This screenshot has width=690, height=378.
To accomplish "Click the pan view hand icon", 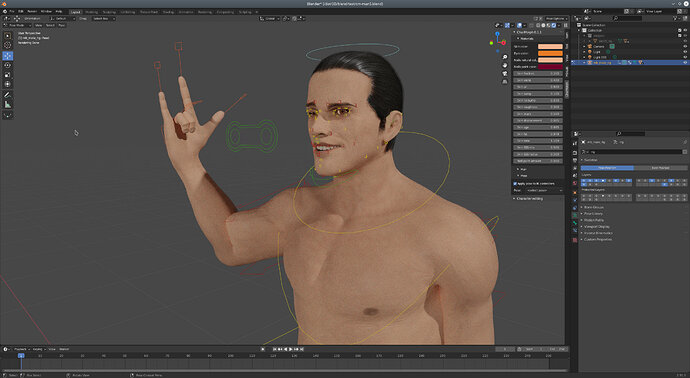I will tap(505, 65).
